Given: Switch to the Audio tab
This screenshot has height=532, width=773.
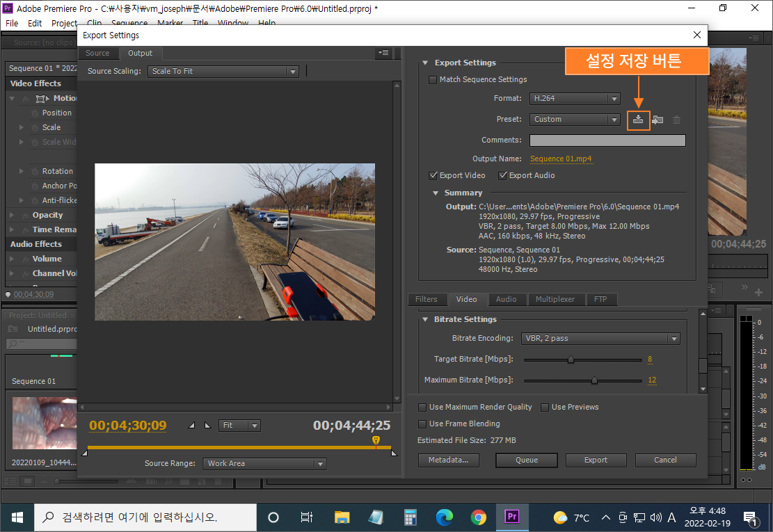Looking at the screenshot, I should coord(507,300).
